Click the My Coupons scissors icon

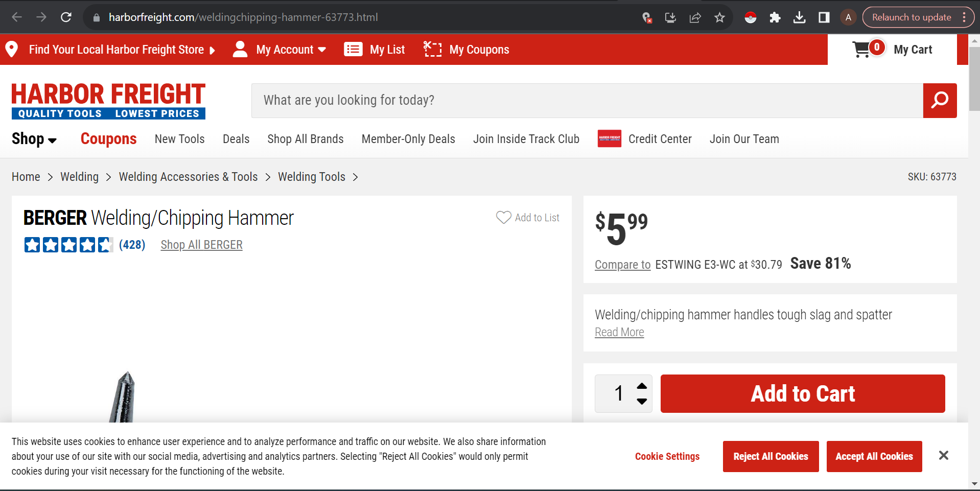[x=432, y=49]
